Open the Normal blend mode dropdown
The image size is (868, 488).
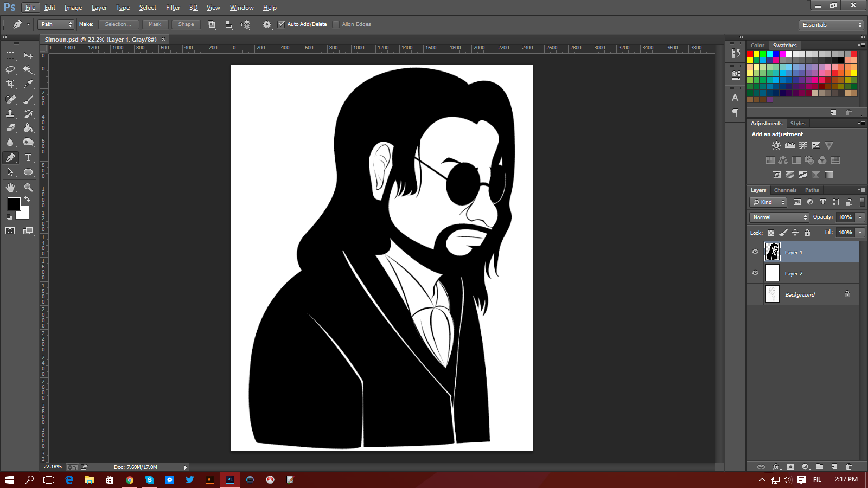779,217
